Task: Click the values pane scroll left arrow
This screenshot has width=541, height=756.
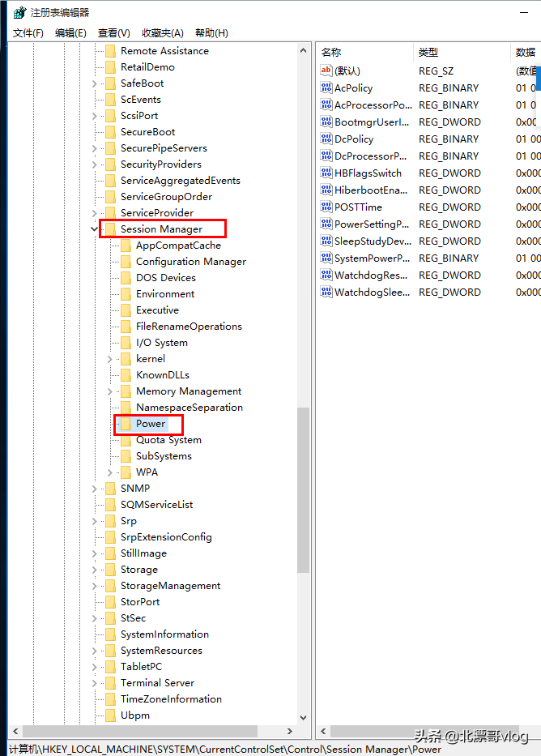Action: tap(323, 732)
